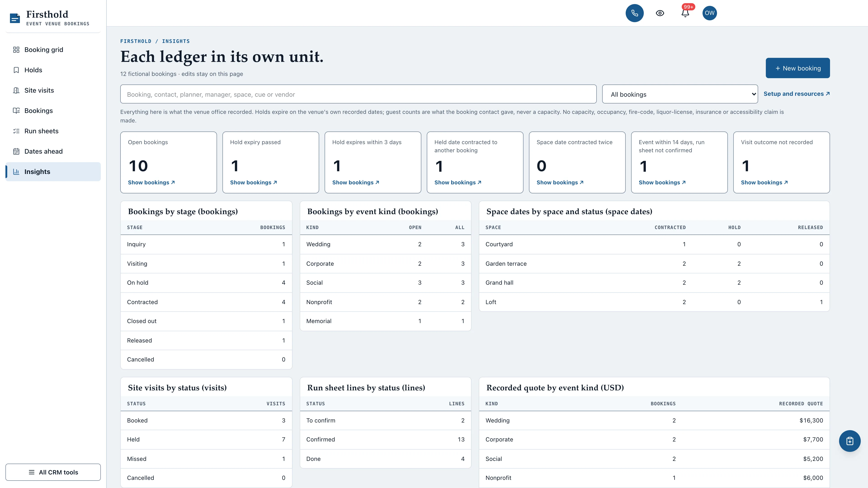Show bookings for Held date contracted to another
The image size is (868, 488).
tap(458, 183)
